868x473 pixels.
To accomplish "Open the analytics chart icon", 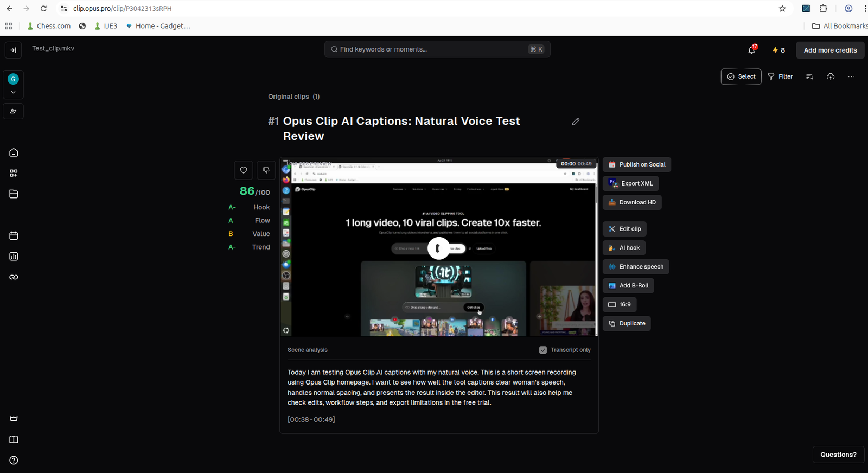I will pos(14,256).
